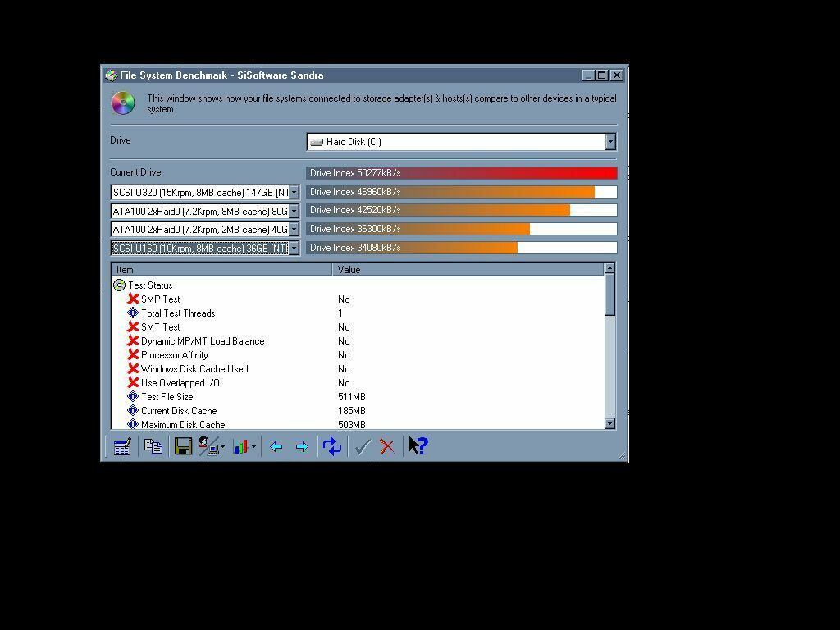Click the 503MB value cell
The width and height of the screenshot is (840, 630).
click(x=351, y=425)
